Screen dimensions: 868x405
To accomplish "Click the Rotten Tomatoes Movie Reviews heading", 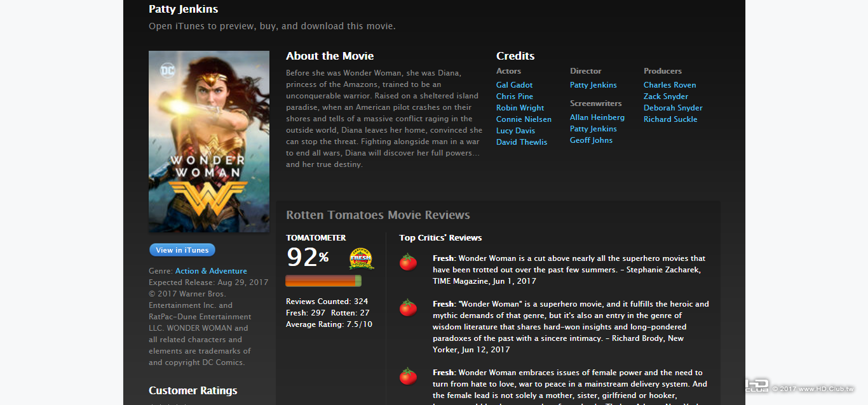I will point(378,215).
